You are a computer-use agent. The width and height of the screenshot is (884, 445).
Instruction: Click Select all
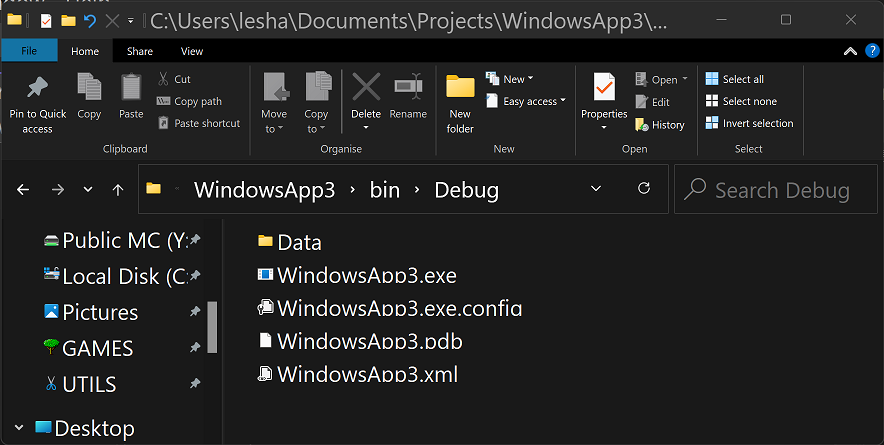coord(735,79)
